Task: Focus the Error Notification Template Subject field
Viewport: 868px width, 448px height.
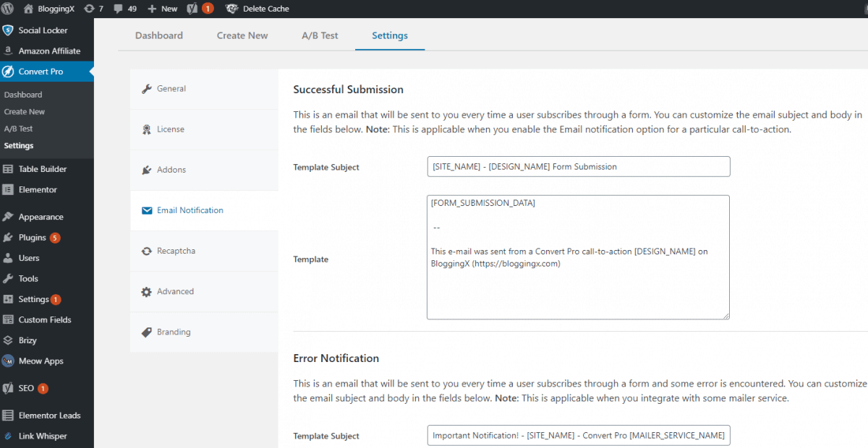Action: pos(579,436)
